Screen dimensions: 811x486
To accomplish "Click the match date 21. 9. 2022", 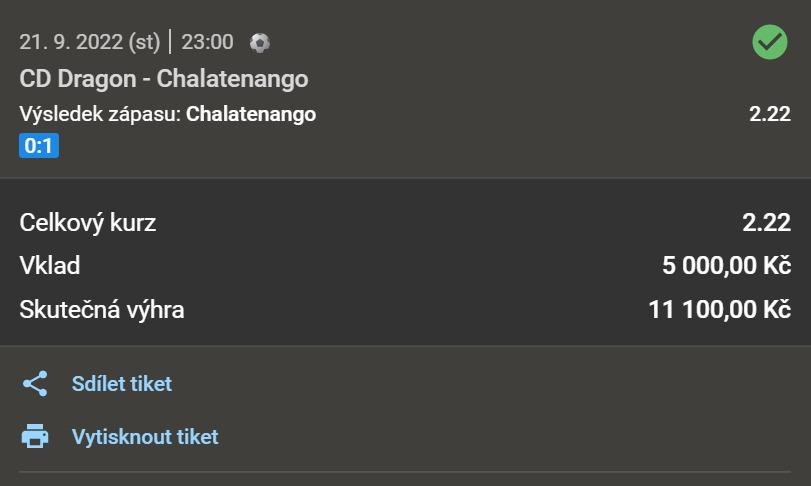I will (x=70, y=43).
